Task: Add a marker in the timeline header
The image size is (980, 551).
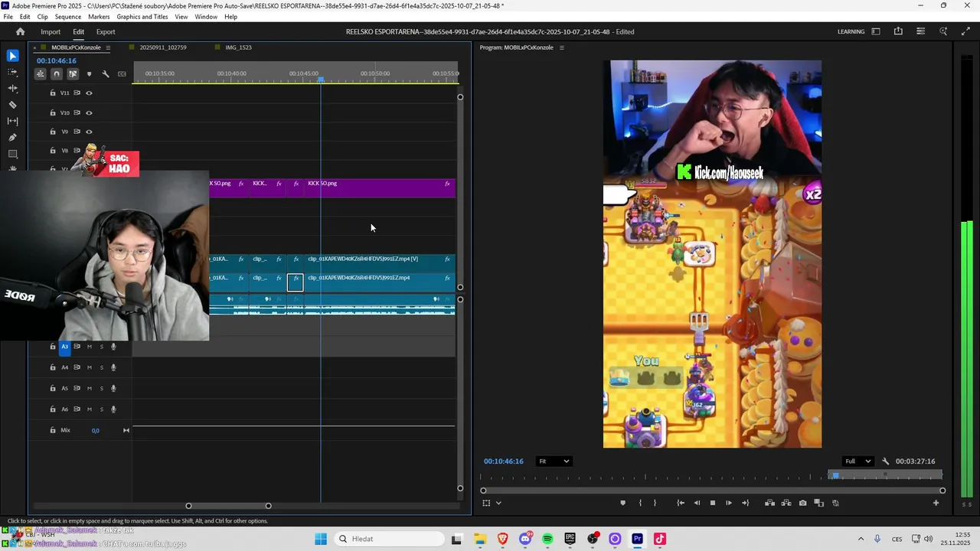Action: (x=89, y=74)
